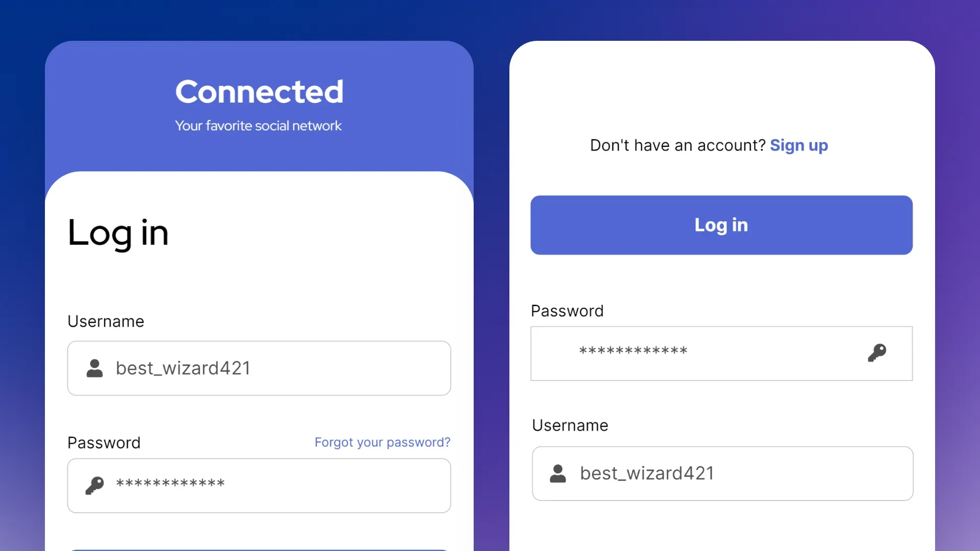Click the user icon in left Username field
The width and height of the screenshot is (980, 551).
[94, 368]
